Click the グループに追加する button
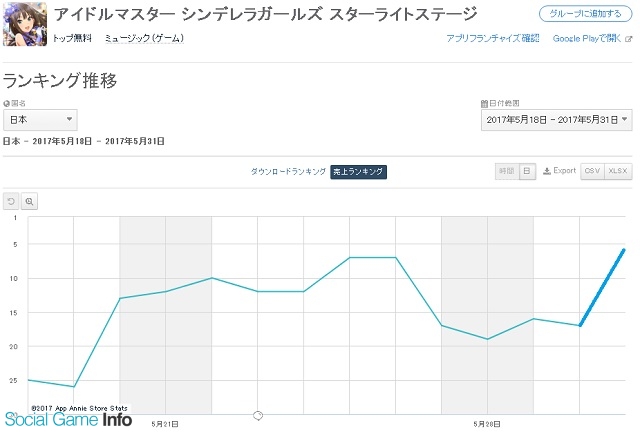 (585, 14)
